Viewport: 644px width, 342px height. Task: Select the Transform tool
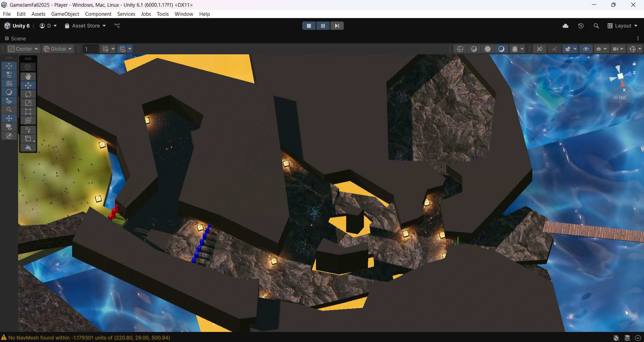(28, 120)
